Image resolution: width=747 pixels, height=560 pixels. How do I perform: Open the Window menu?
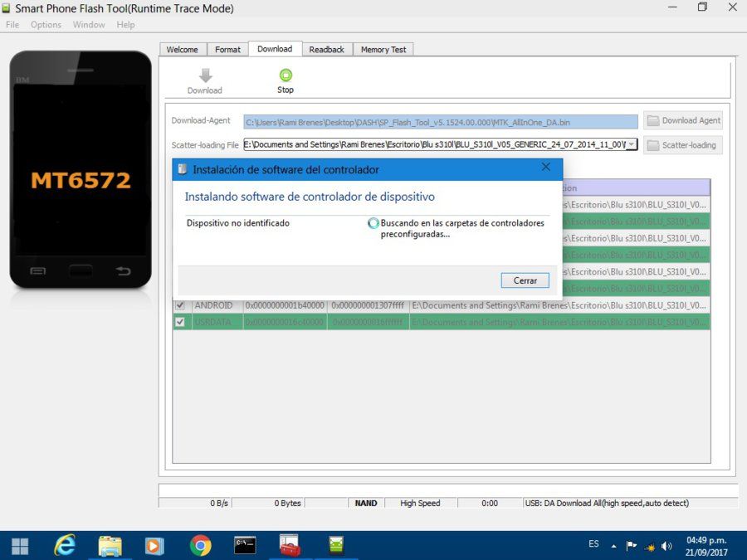point(89,25)
